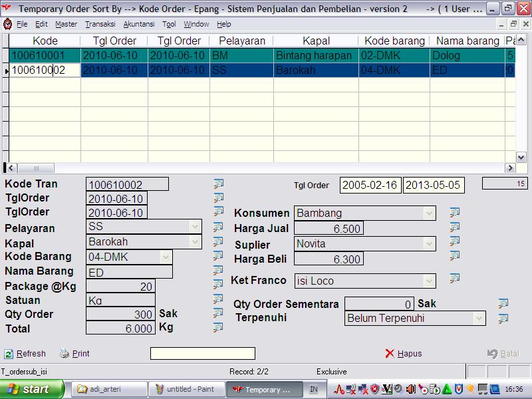Click the lookup icon beside Qty Order

click(x=218, y=313)
